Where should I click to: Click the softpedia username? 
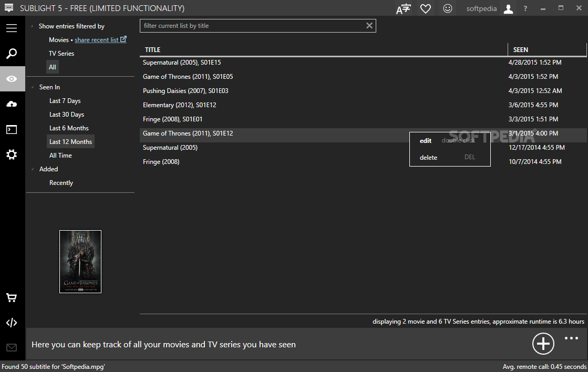[481, 8]
